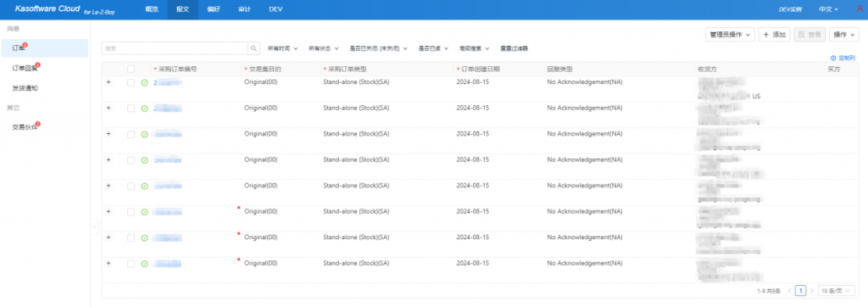The width and height of the screenshot is (868, 307).
Task: Open the first purchase order number link
Action: point(168,82)
